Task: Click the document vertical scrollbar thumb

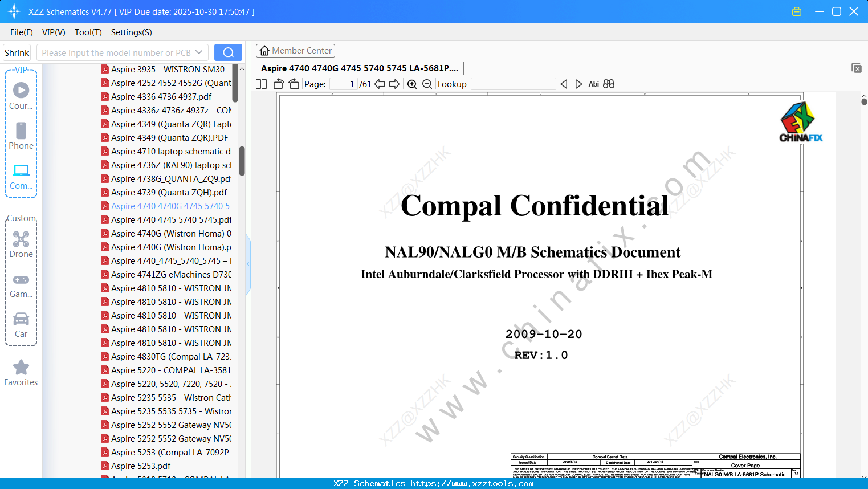Action: [864, 101]
